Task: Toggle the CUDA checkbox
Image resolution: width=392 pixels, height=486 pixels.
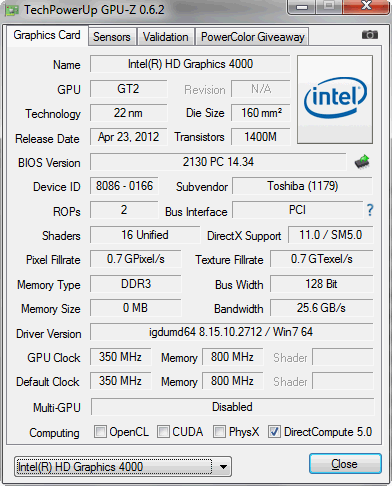Action: (x=163, y=431)
